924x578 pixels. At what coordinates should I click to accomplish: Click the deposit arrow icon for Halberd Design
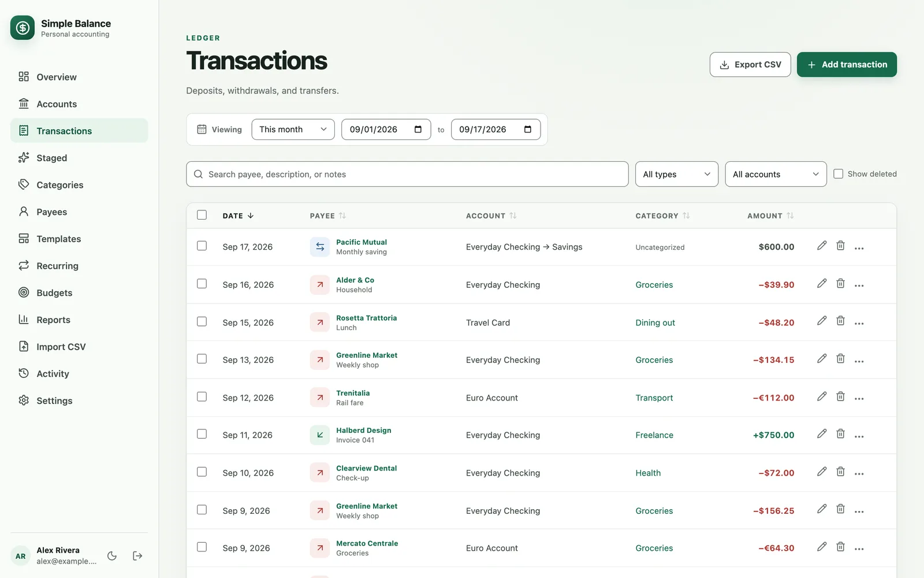(320, 435)
